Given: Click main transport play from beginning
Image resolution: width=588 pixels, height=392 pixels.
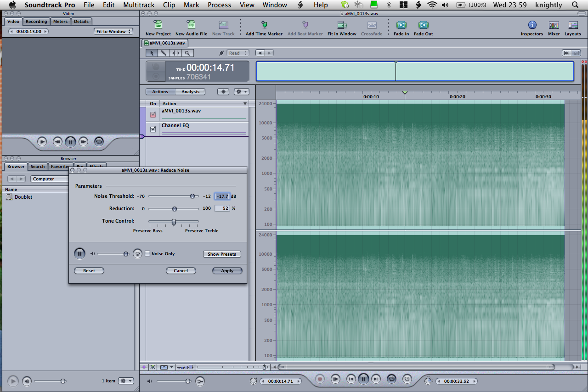Looking at the screenshot, I should 336,379.
